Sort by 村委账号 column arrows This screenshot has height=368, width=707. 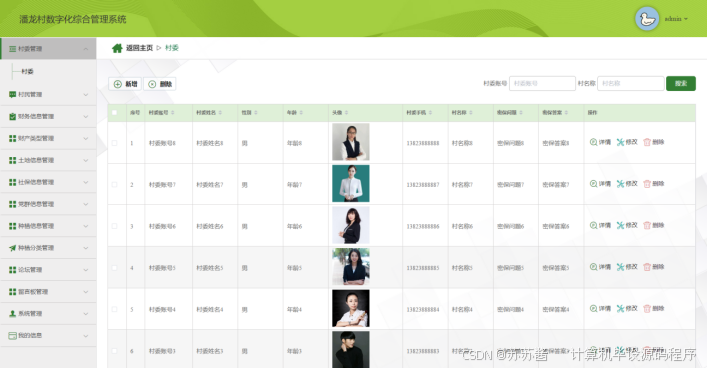(x=173, y=113)
